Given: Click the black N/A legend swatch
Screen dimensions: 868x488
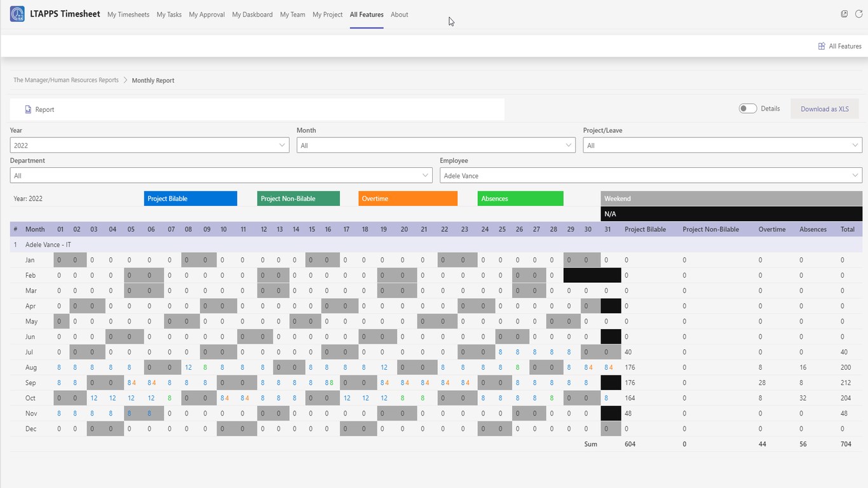Looking at the screenshot, I should 731,214.
